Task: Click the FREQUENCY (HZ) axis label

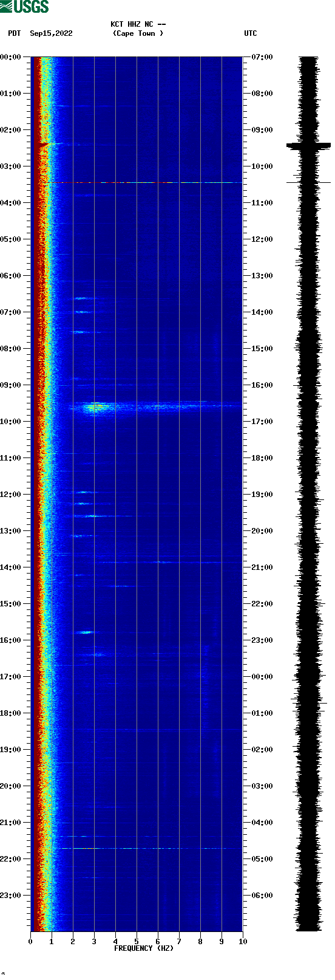Action: [144, 948]
